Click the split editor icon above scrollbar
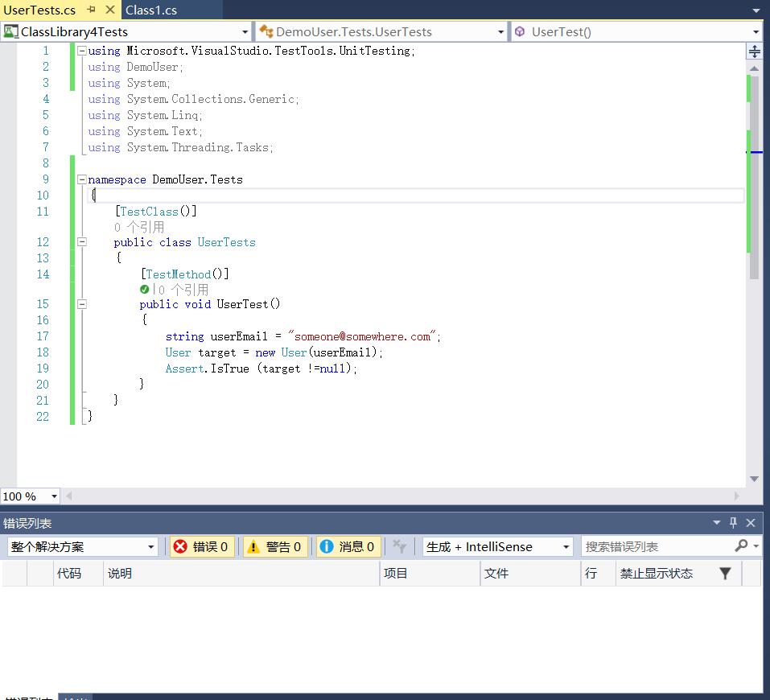 click(x=754, y=51)
